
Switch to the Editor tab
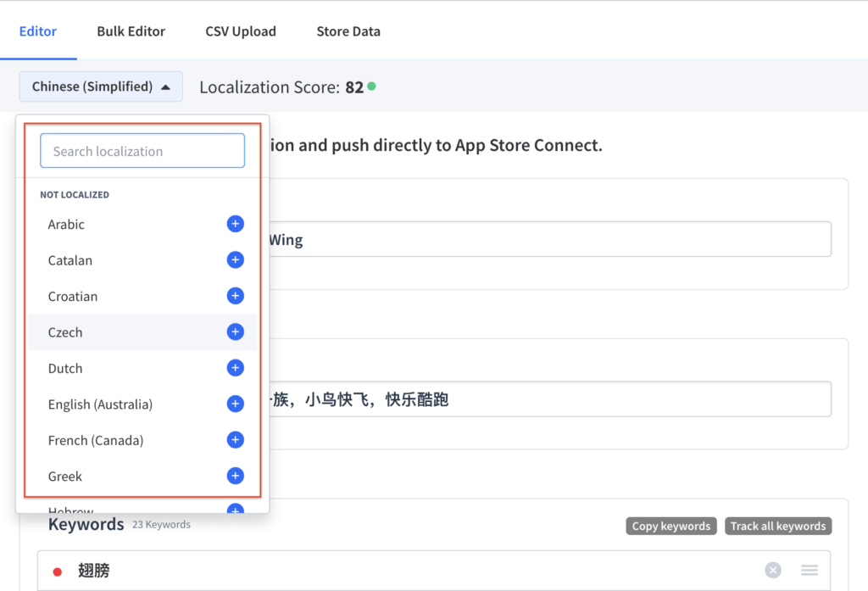37,31
